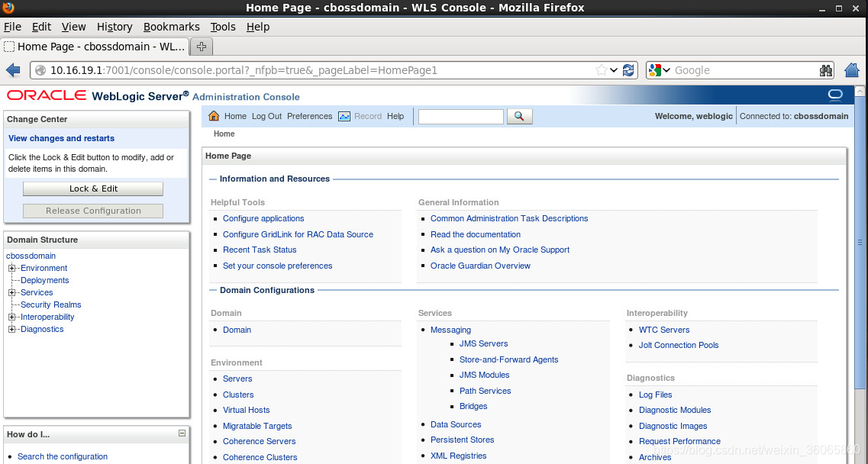Screen dimensions: 868x464
Task: Open Configure GridLink for RAC Data Source
Action: [x=298, y=234]
